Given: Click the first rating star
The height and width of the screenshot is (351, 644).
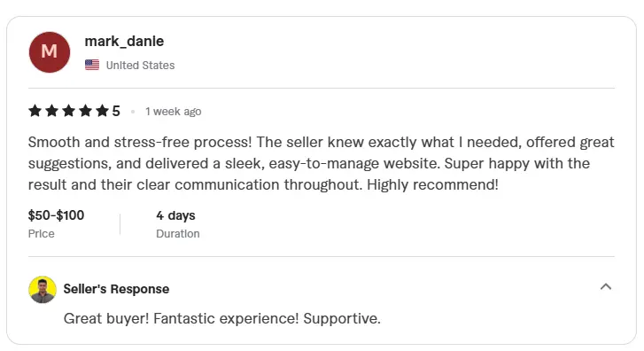Looking at the screenshot, I should click(x=35, y=111).
